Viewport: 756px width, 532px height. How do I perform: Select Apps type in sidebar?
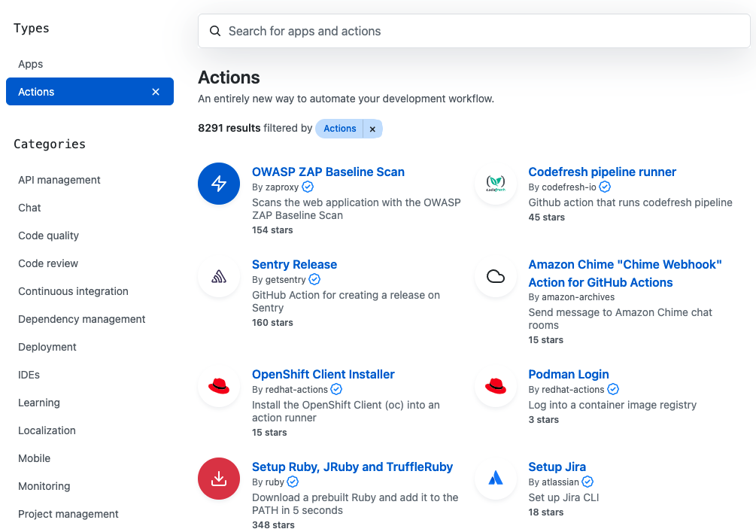coord(30,64)
